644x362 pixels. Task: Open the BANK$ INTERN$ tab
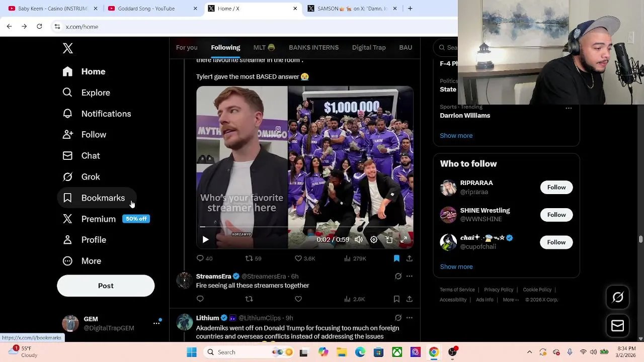point(313,47)
